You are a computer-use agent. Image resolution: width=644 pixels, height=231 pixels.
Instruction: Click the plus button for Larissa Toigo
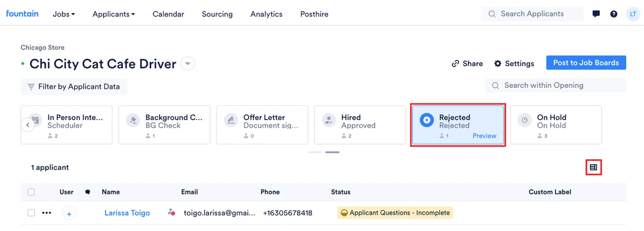tap(69, 213)
